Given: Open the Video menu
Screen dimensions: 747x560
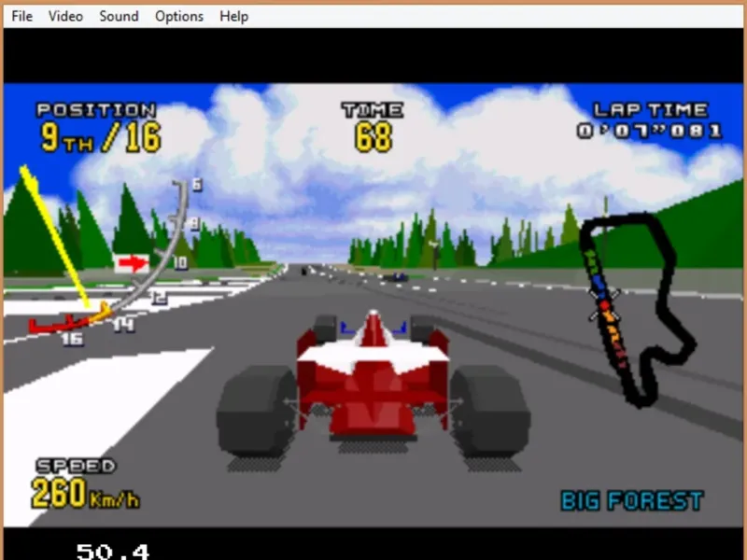Looking at the screenshot, I should 65,16.
